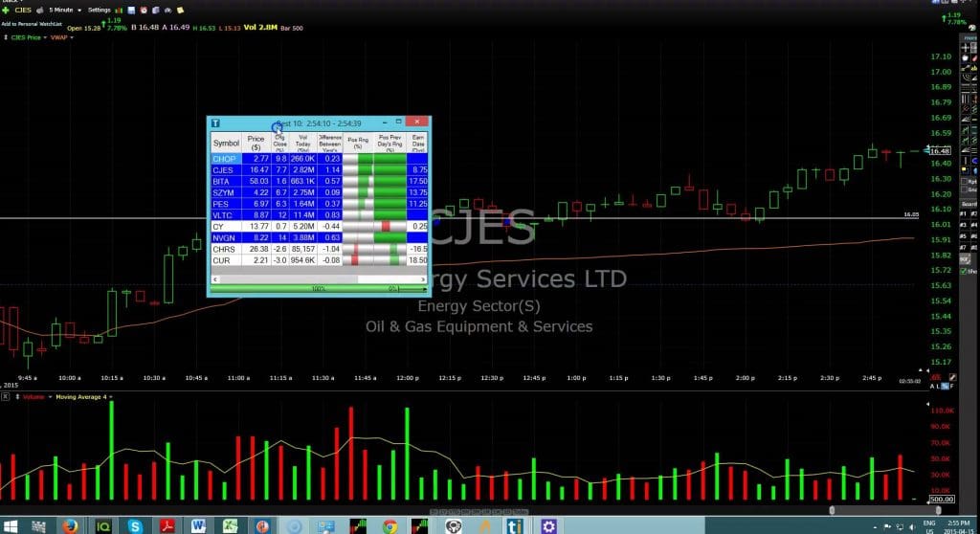Screen dimensions: 980x534
Task: Click the volume pane move arrows
Action: pyautogui.click(x=17, y=397)
